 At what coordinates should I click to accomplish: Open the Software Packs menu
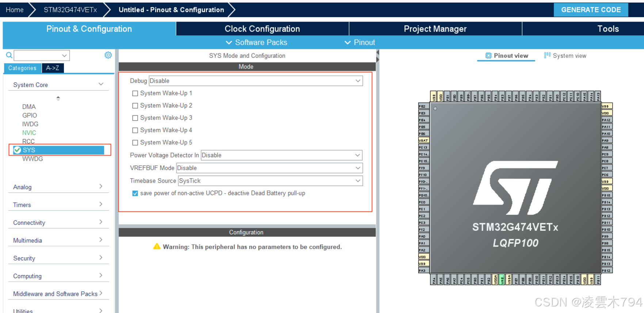click(256, 42)
